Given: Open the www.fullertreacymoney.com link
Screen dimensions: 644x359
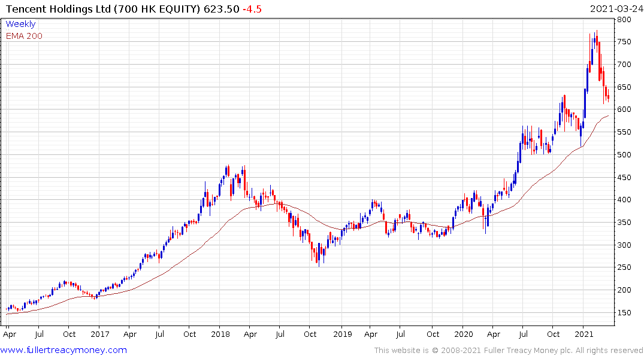Looking at the screenshot, I should pos(64,350).
